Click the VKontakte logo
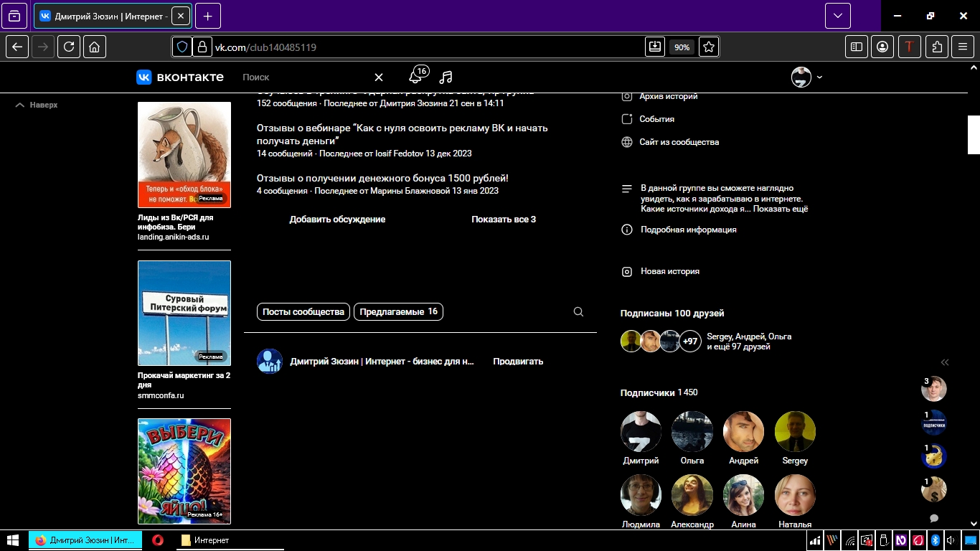 pyautogui.click(x=180, y=77)
